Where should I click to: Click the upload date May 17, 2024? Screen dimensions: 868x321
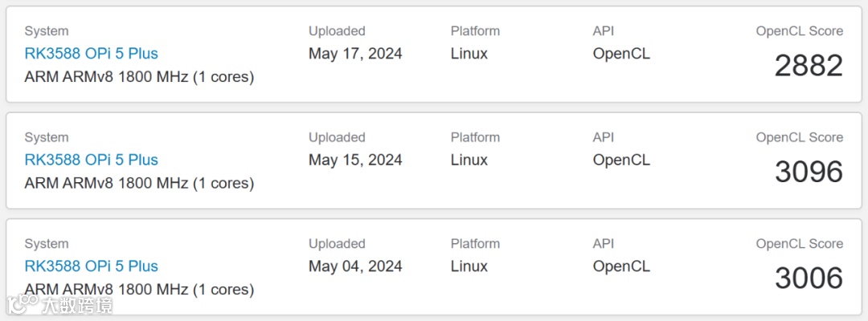pyautogui.click(x=355, y=54)
